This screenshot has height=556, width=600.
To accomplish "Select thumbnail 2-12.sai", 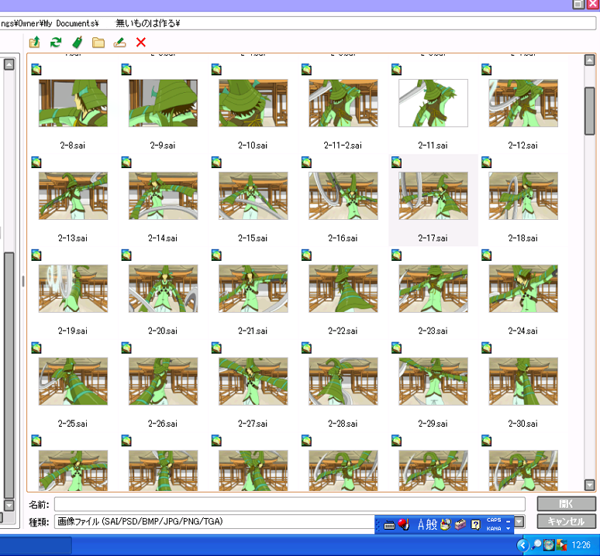I will 523,103.
